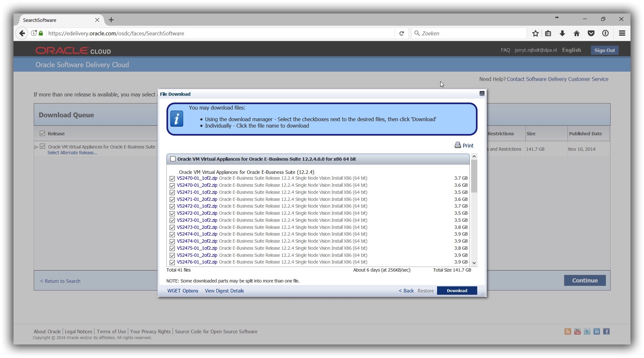The image size is (644, 358).
Task: Open WGET Options link
Action: [x=183, y=291]
